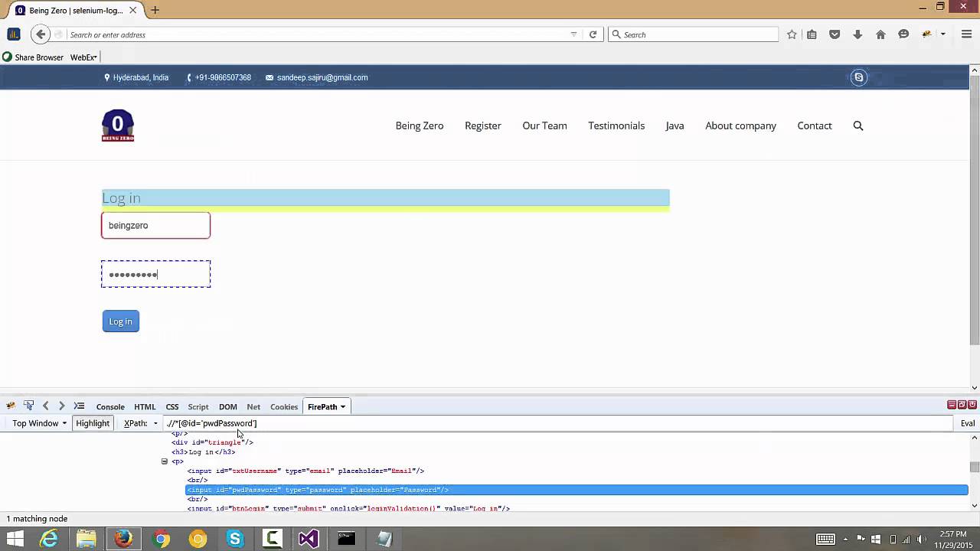Go back in Firebug panel history
The image size is (980, 551).
[x=45, y=406]
